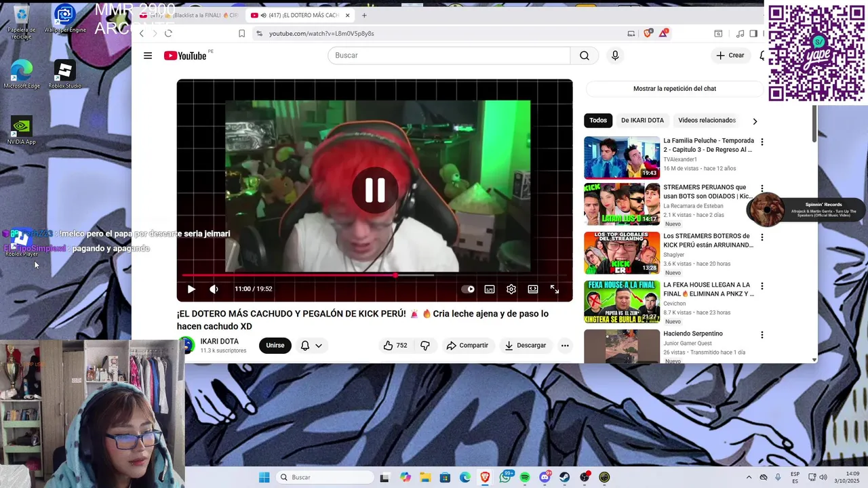Switch to theater mode in the player
The height and width of the screenshot is (488, 868).
(x=533, y=289)
